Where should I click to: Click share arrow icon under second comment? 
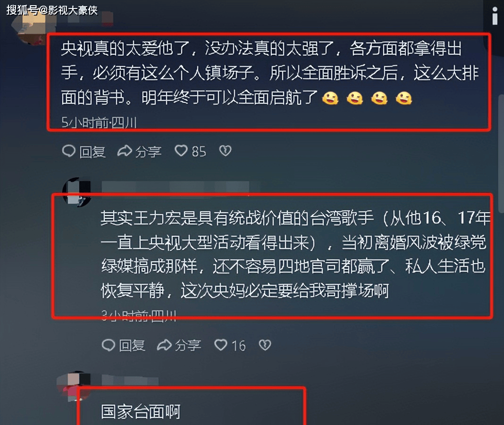[x=164, y=345]
